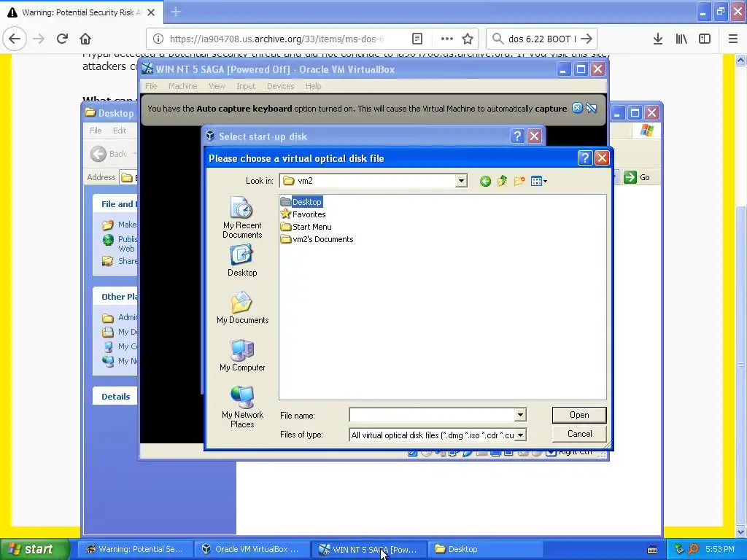Click Back button in Desktop Explorer window
The width and height of the screenshot is (747, 560).
click(x=109, y=154)
